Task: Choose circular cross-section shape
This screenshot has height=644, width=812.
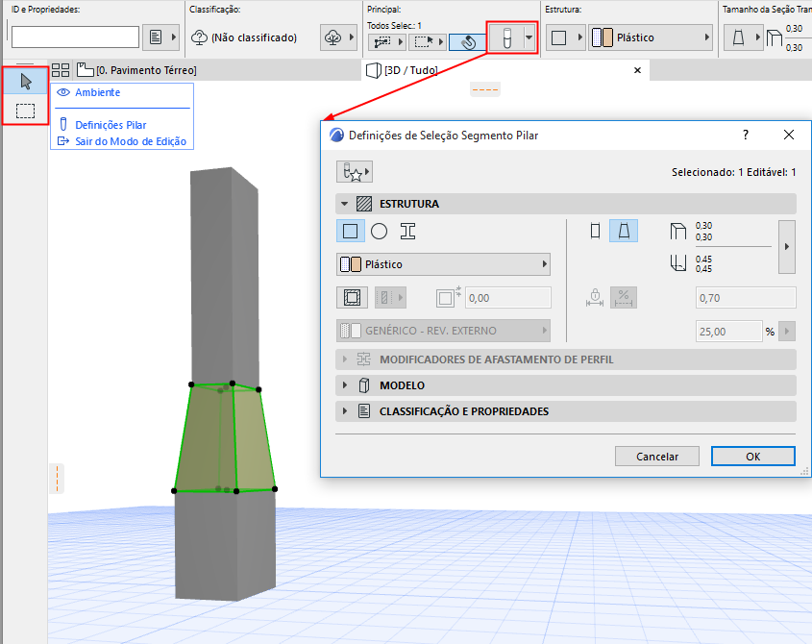Action: [x=379, y=231]
